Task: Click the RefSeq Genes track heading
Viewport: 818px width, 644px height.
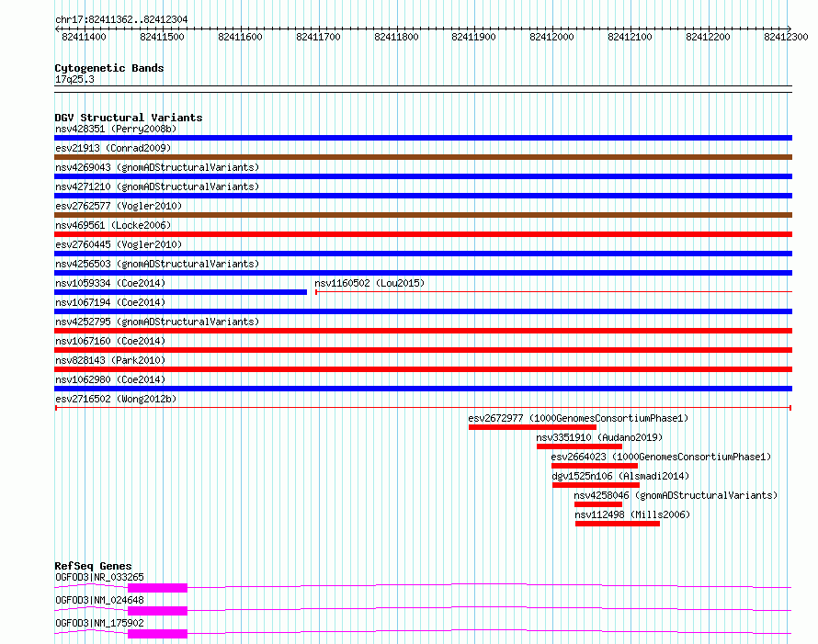Action: (x=94, y=566)
